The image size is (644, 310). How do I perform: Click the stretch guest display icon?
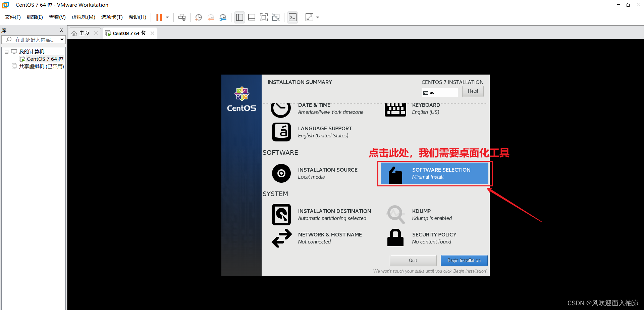tap(309, 17)
